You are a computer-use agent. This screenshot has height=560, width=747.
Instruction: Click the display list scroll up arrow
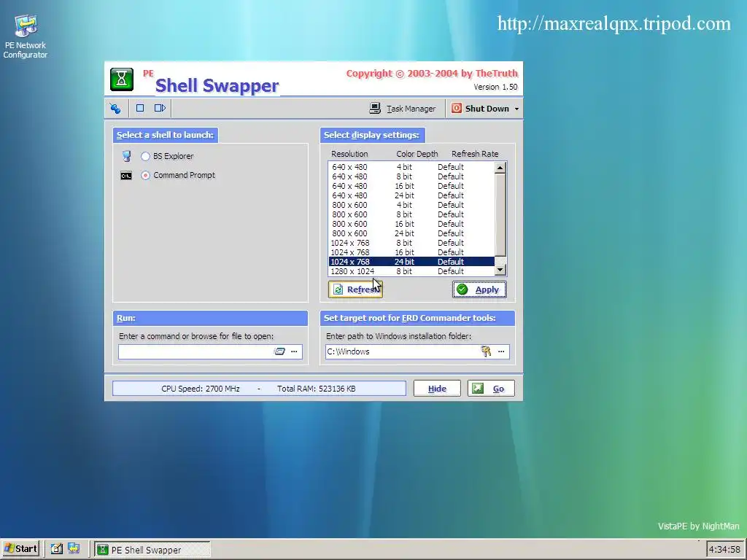click(500, 168)
